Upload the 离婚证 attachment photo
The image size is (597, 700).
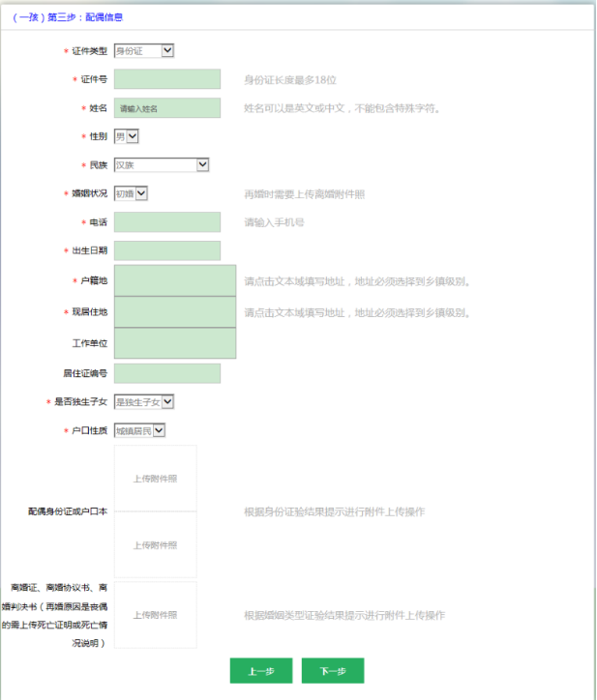(x=155, y=615)
